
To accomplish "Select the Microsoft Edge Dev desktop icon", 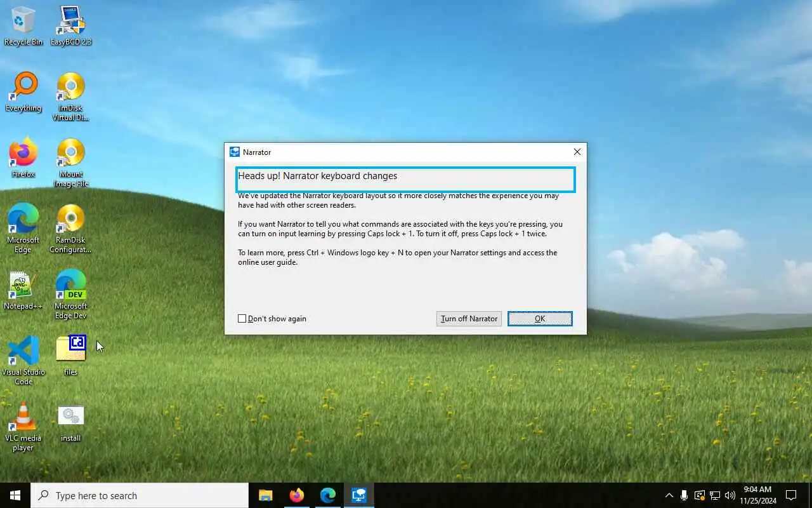I will [x=71, y=295].
